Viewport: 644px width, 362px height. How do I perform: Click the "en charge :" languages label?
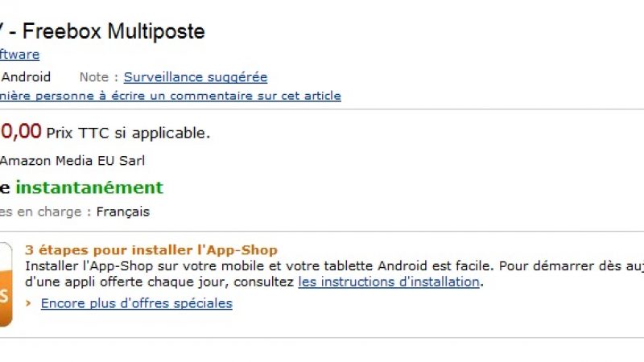(x=47, y=212)
